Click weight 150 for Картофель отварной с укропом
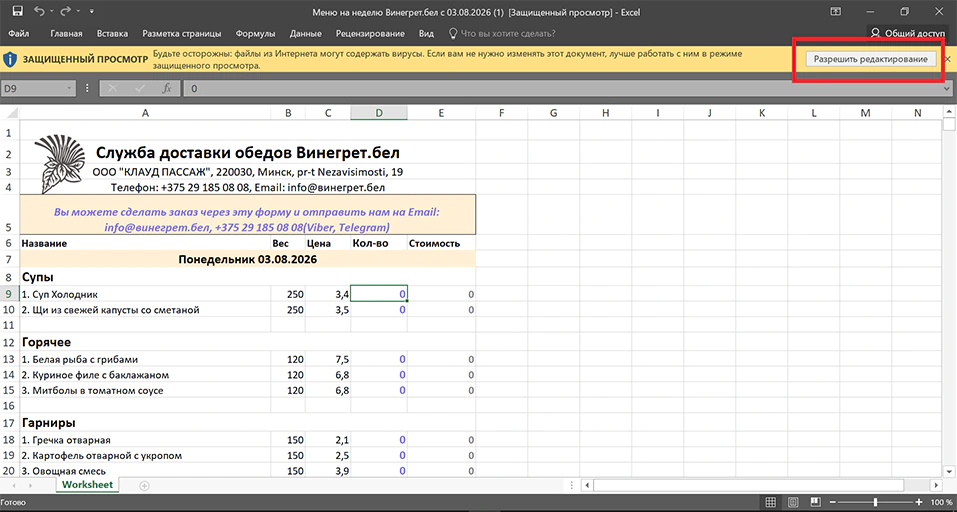 tap(288, 456)
